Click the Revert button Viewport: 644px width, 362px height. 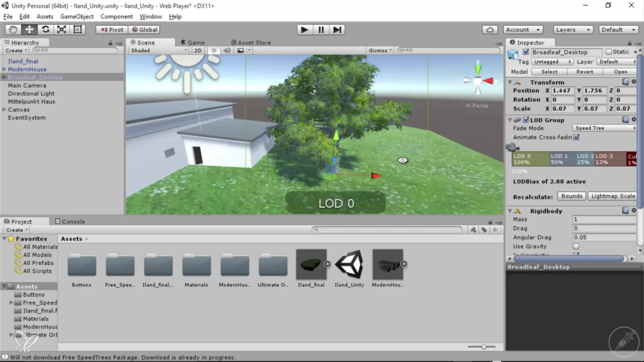pos(585,72)
